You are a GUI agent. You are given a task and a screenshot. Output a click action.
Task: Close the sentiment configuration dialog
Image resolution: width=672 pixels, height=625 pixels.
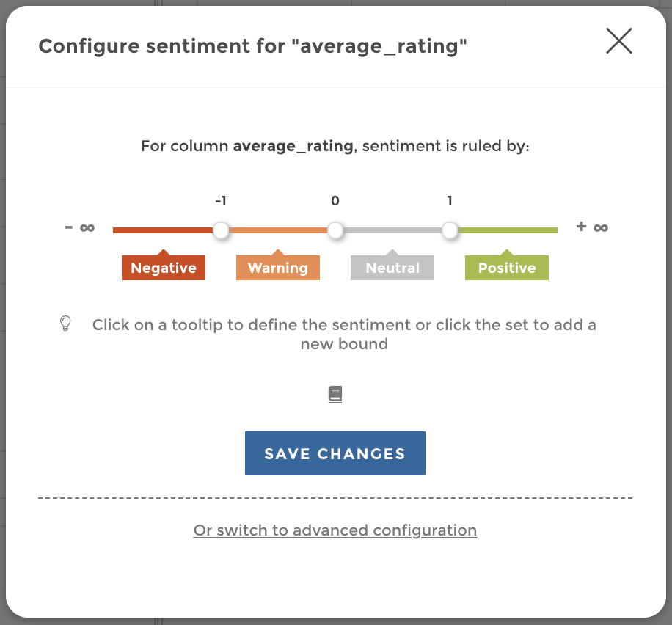point(619,42)
